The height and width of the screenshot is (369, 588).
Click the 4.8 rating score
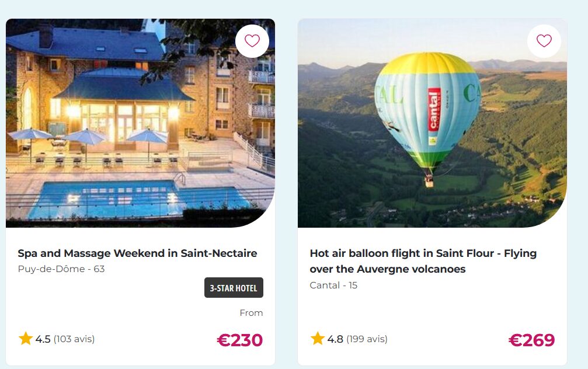[335, 339]
